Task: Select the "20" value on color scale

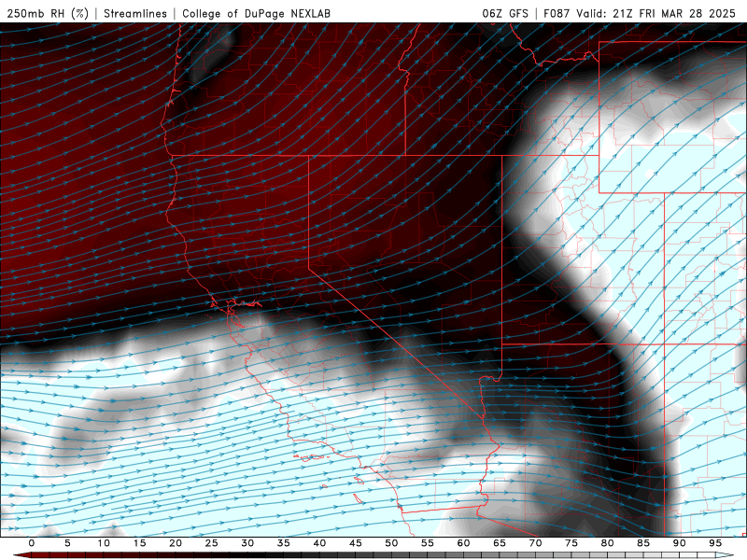Action: pyautogui.click(x=176, y=543)
